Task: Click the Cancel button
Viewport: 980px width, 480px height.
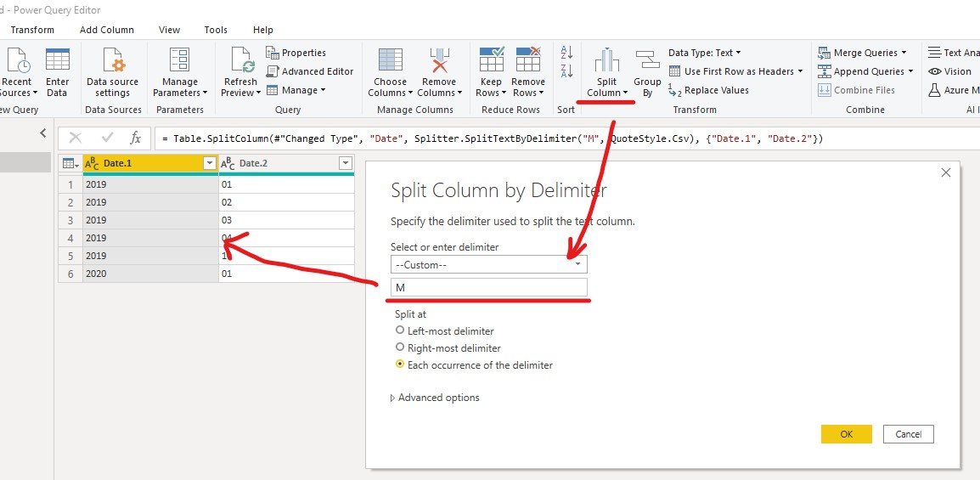Action: [908, 434]
